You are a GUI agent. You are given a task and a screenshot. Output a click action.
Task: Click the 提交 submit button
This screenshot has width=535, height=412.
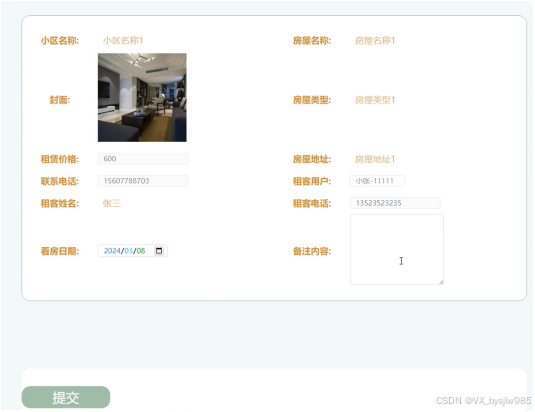tap(66, 397)
